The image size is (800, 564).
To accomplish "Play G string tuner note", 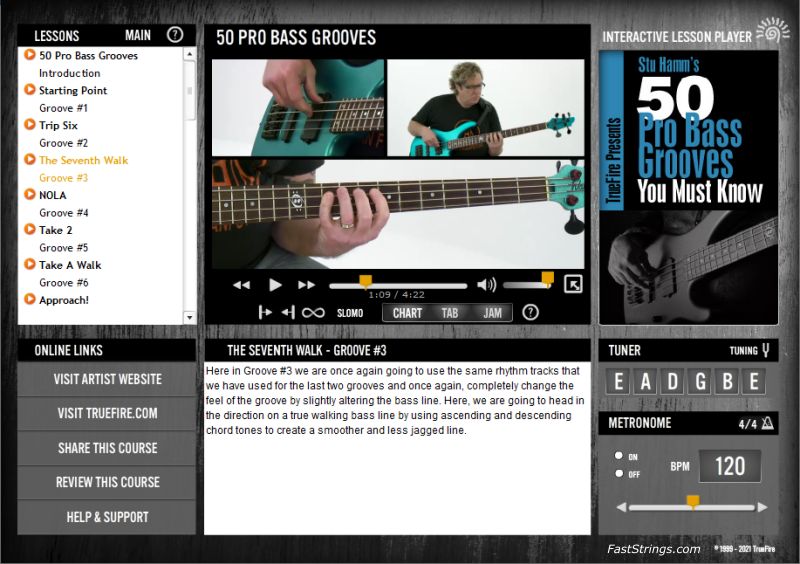I will click(700, 381).
